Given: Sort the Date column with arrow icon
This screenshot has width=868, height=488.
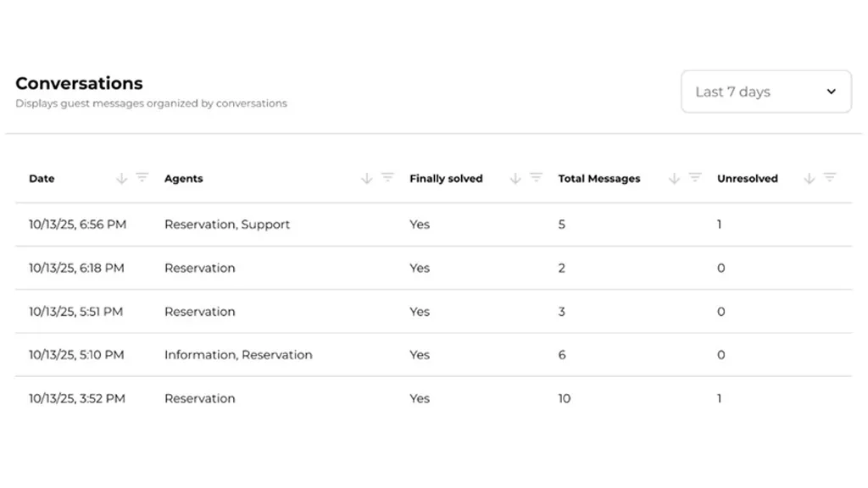Looking at the screenshot, I should (x=121, y=179).
